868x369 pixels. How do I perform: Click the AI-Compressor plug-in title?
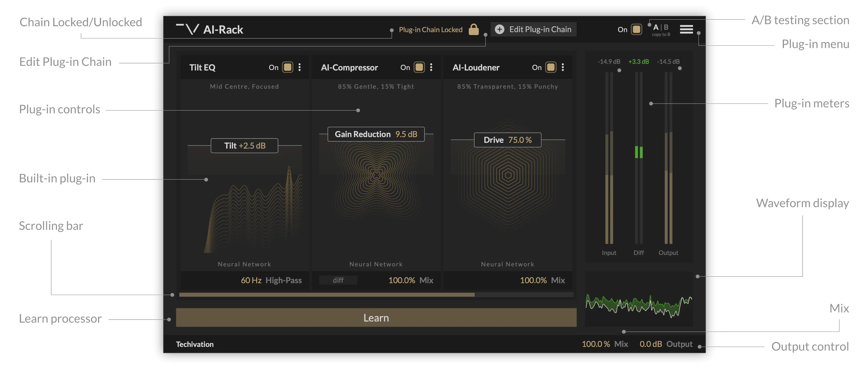pos(349,67)
